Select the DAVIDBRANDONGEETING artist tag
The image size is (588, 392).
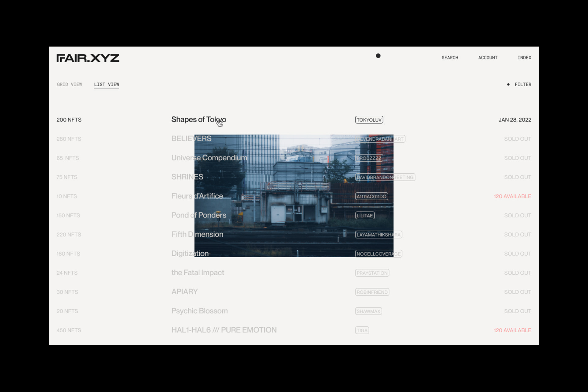[x=385, y=177]
